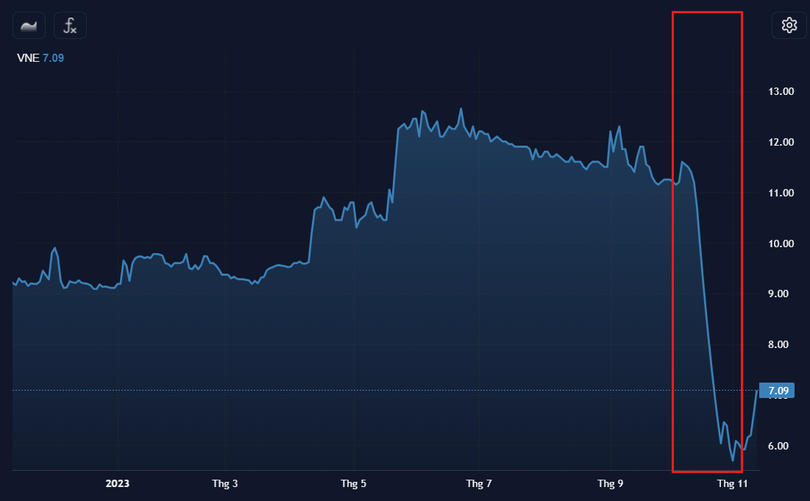Click the VNE ticker symbol label
The width and height of the screenshot is (810, 501).
[26, 58]
